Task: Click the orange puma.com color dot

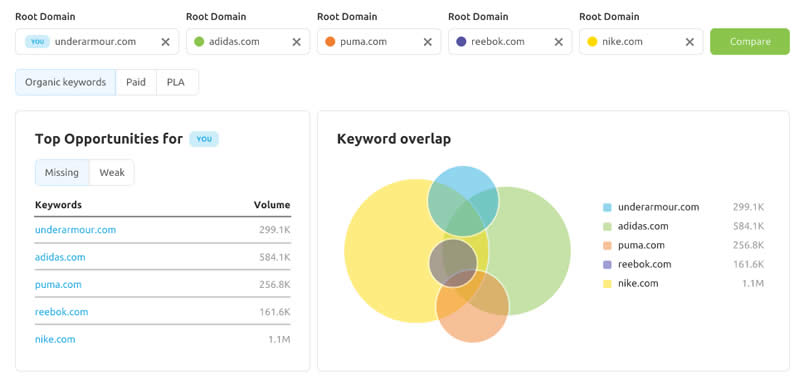Action: [x=330, y=42]
